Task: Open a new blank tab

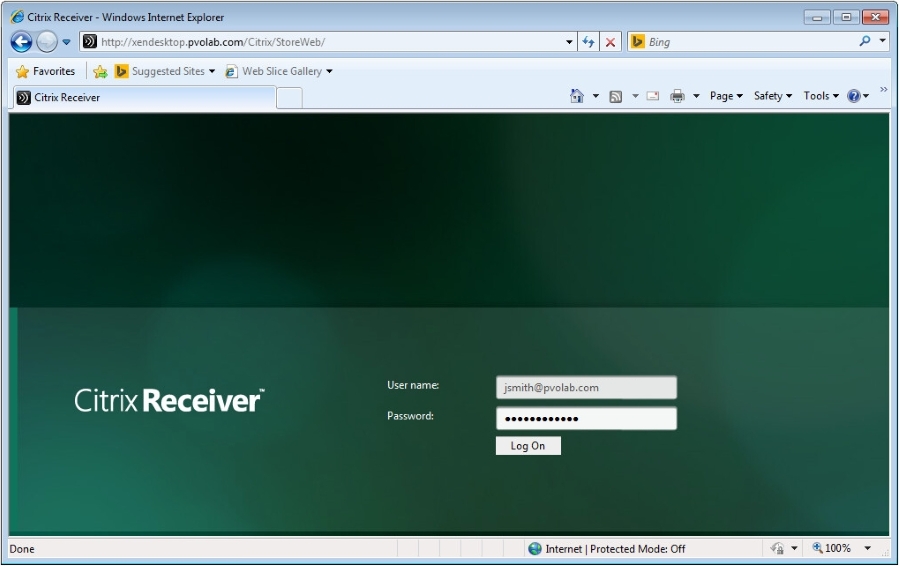Action: click(289, 98)
